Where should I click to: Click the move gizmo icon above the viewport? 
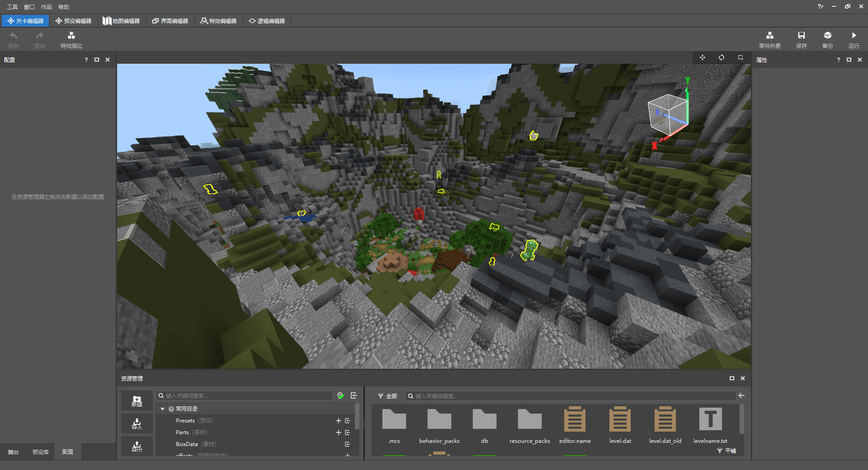pos(703,57)
